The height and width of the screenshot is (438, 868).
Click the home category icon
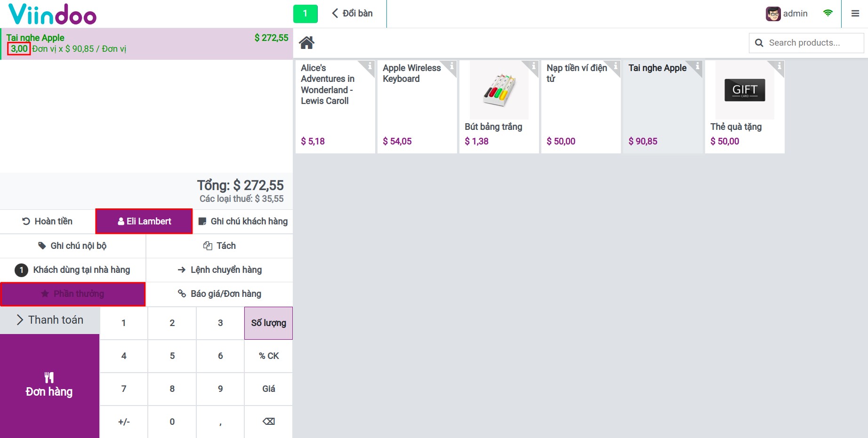[306, 43]
